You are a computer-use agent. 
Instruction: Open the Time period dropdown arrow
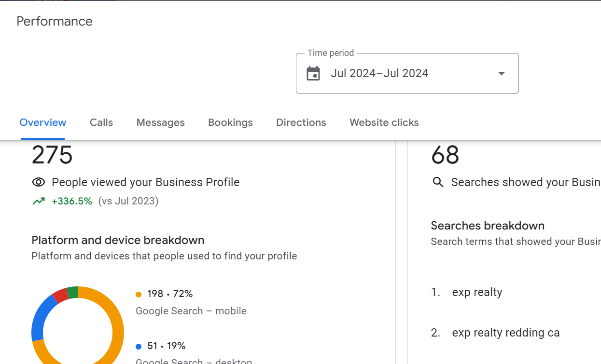(x=502, y=73)
